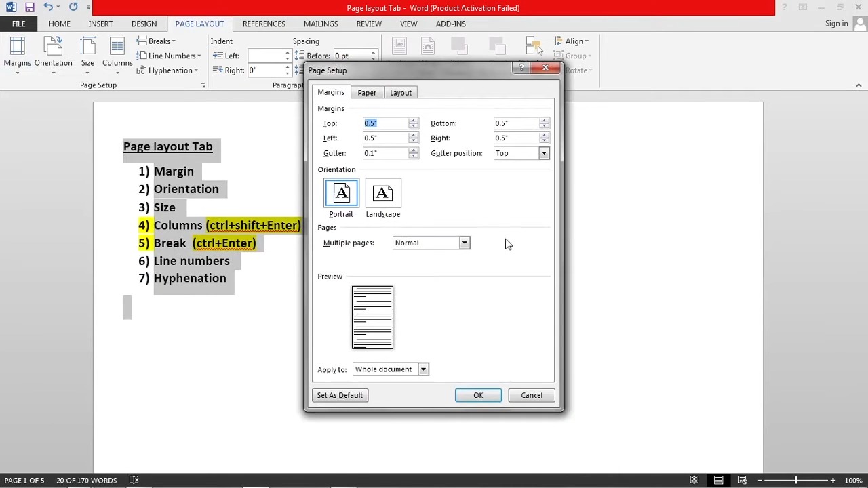
Task: Switch to the Layout tab in dialog
Action: click(401, 93)
